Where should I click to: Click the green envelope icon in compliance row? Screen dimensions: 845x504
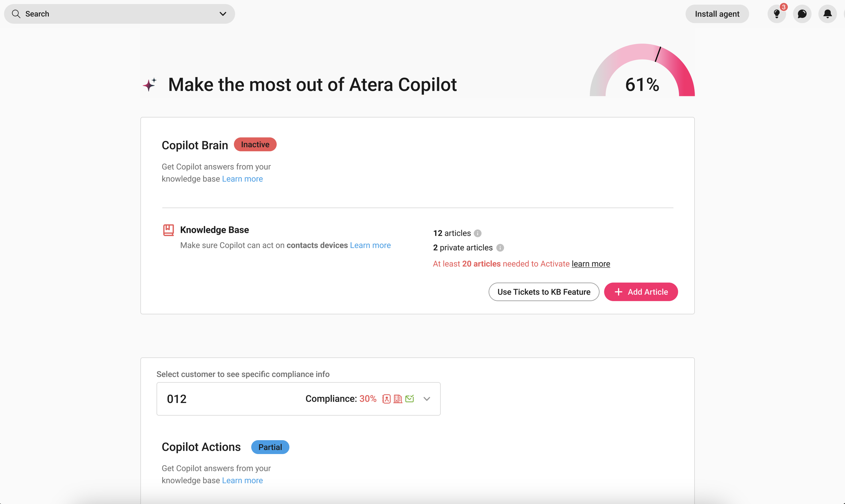pos(409,398)
